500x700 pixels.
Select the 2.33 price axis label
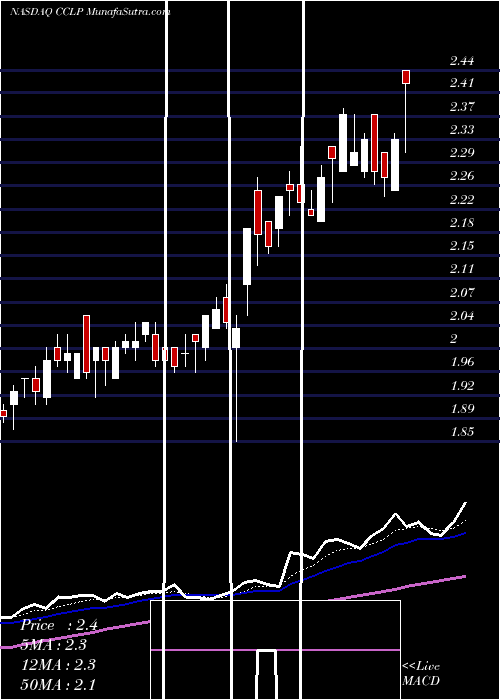click(x=462, y=130)
